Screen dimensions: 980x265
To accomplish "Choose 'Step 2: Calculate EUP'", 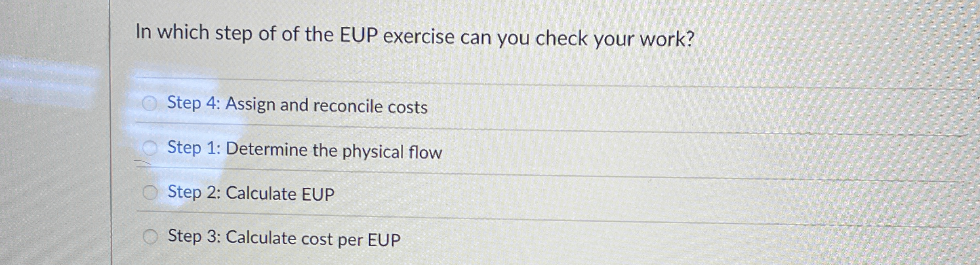I will [x=250, y=194].
